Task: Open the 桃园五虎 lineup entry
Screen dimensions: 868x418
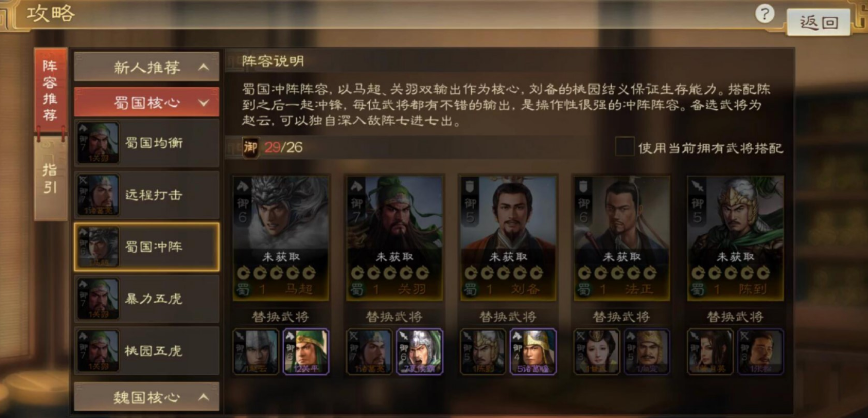Action: click(147, 351)
